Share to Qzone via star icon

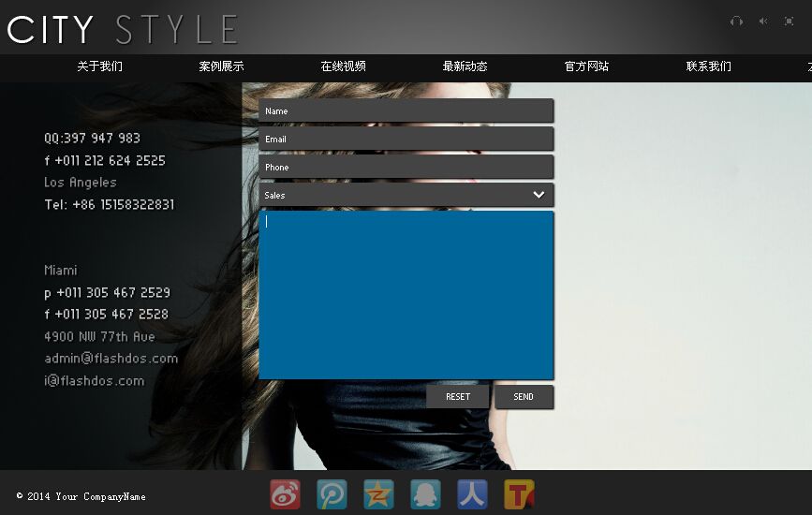click(x=379, y=493)
